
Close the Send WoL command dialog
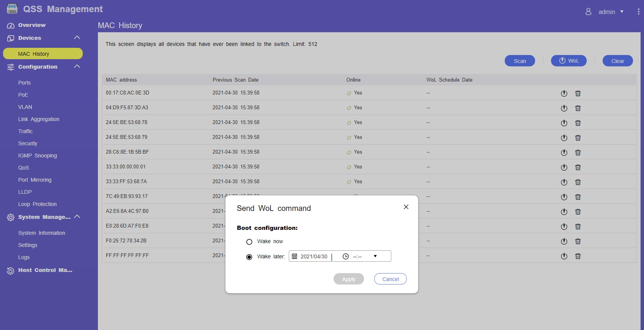(406, 207)
